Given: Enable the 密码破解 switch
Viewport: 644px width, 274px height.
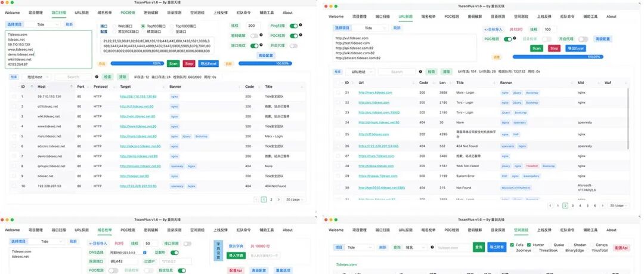Looking at the screenshot, I should click(254, 36).
